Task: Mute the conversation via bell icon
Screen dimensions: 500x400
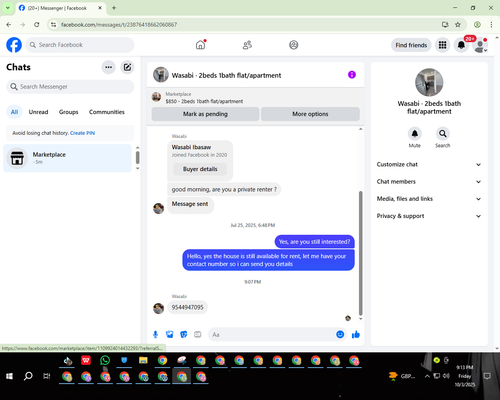Action: [415, 134]
